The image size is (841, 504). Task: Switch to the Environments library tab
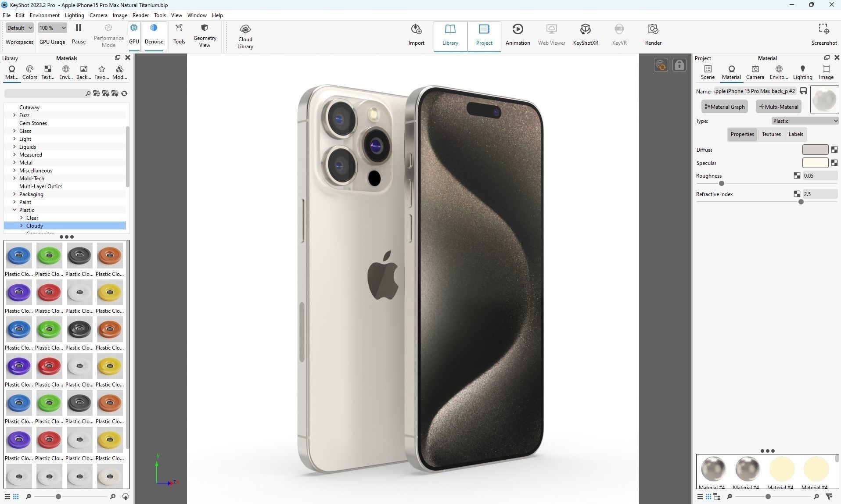click(x=66, y=72)
